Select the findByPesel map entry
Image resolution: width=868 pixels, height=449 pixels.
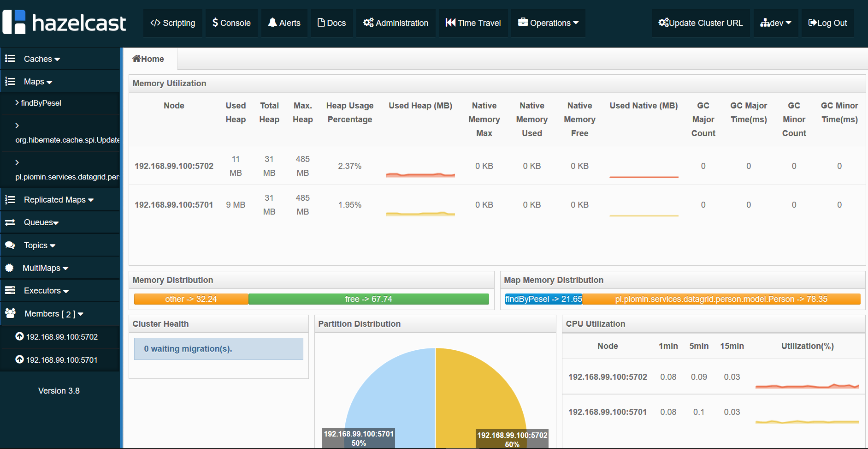(x=41, y=103)
